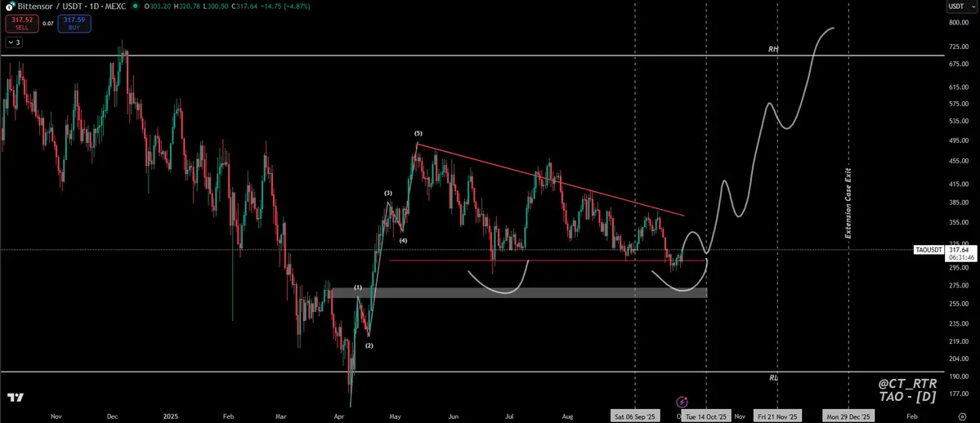Image resolution: width=980 pixels, height=423 pixels.
Task: Click the open value O303.20
Action: tap(156, 7)
